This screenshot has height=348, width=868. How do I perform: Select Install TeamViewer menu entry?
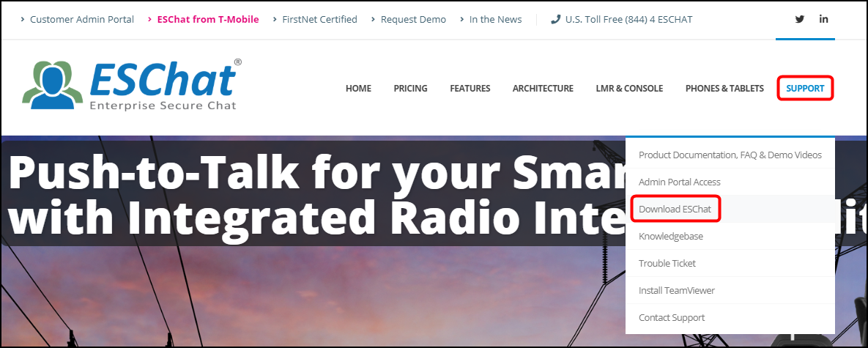[730, 290]
